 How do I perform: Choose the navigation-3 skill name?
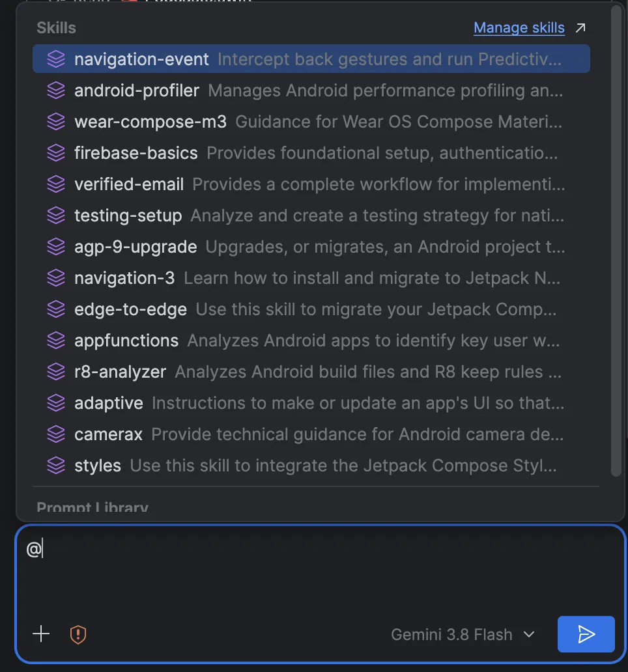(124, 278)
